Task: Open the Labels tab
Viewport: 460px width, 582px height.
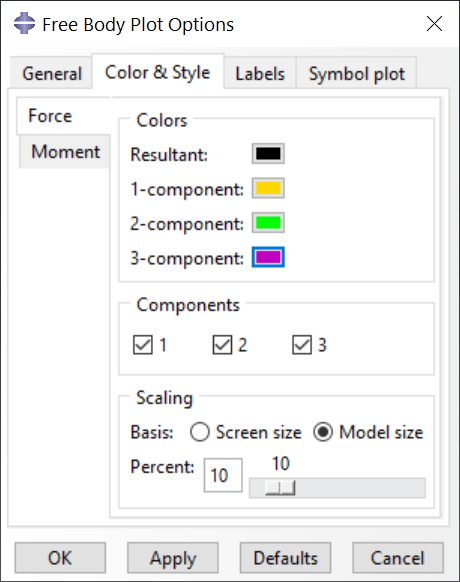Action: [260, 73]
